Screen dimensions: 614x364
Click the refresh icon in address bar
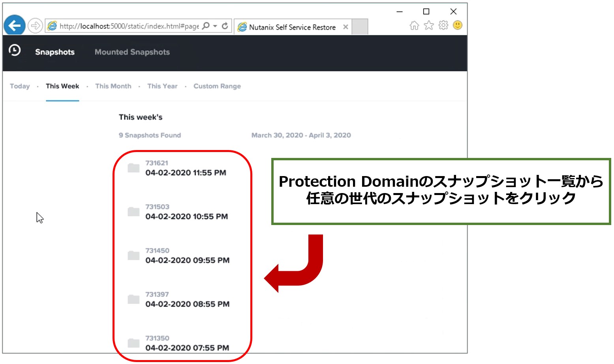tap(225, 26)
